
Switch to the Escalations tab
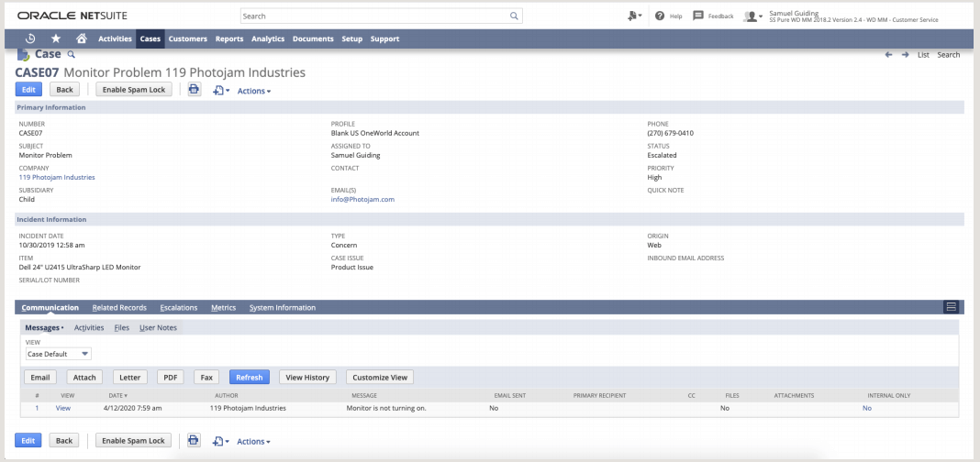click(x=178, y=308)
